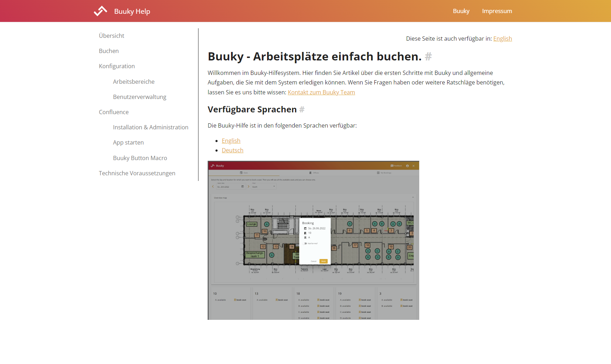This screenshot has width=611, height=364.
Task: Open the Impressum page
Action: (x=497, y=11)
